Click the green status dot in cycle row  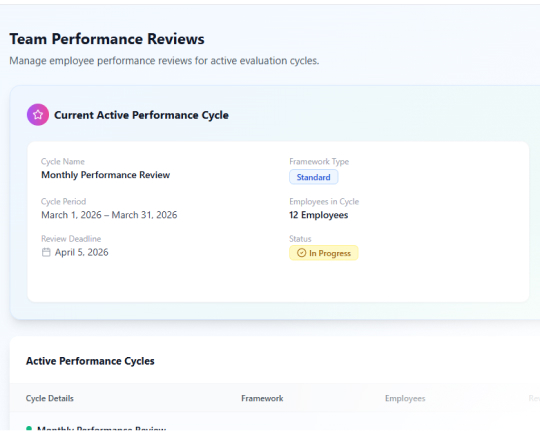(x=29, y=429)
